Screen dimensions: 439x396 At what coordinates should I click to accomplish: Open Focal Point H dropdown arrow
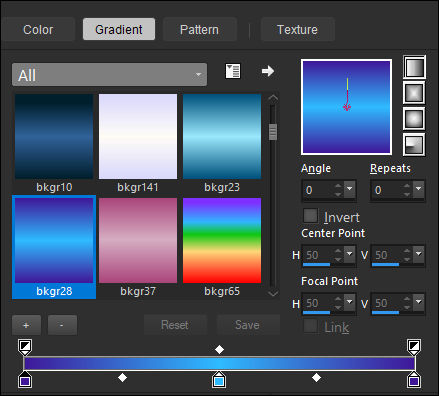[349, 303]
